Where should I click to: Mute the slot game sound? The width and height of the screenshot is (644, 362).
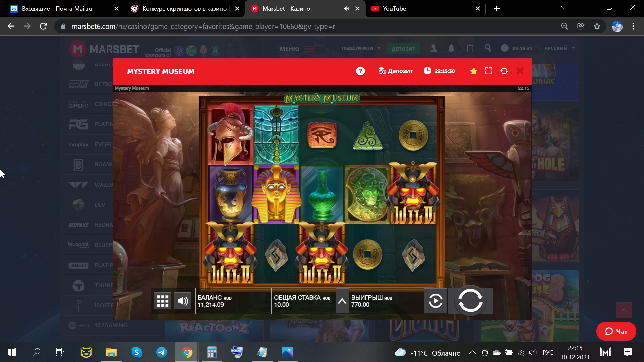[x=183, y=301]
